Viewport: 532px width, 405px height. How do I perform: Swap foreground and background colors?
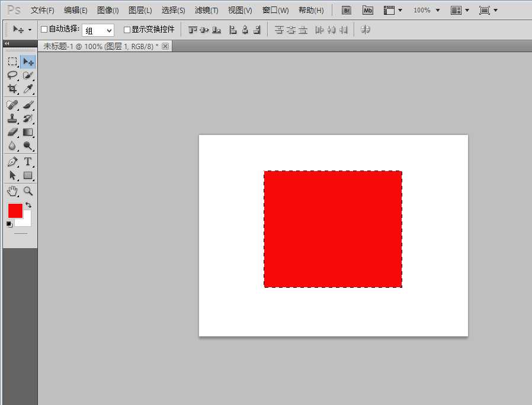click(28, 205)
